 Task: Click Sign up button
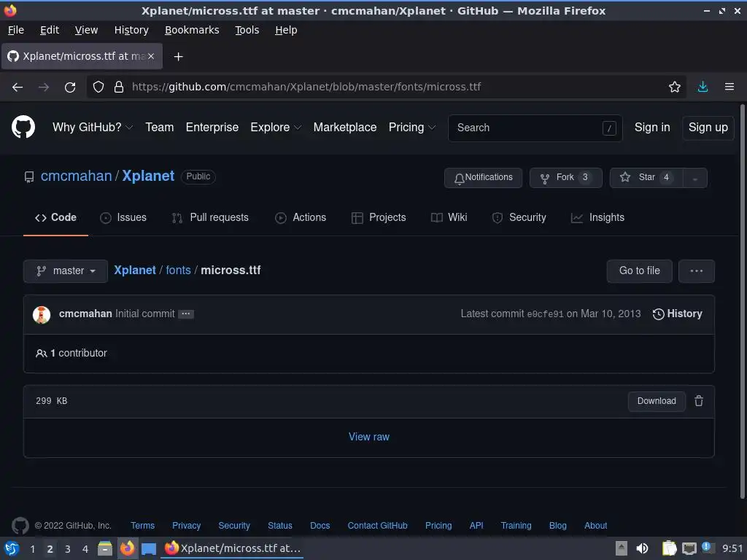click(708, 127)
